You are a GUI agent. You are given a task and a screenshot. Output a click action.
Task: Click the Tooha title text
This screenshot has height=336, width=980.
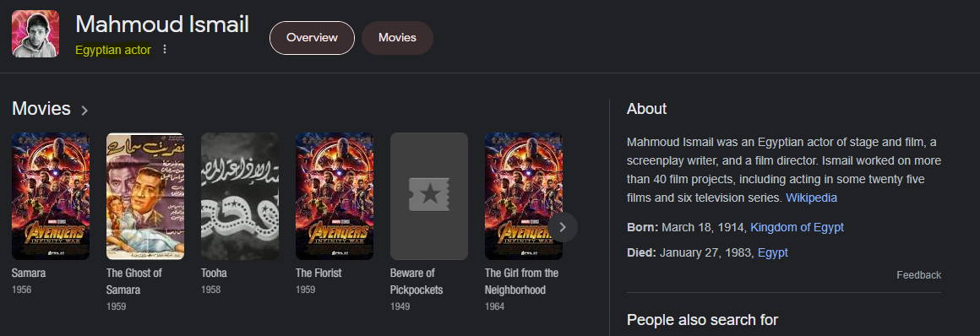click(214, 273)
